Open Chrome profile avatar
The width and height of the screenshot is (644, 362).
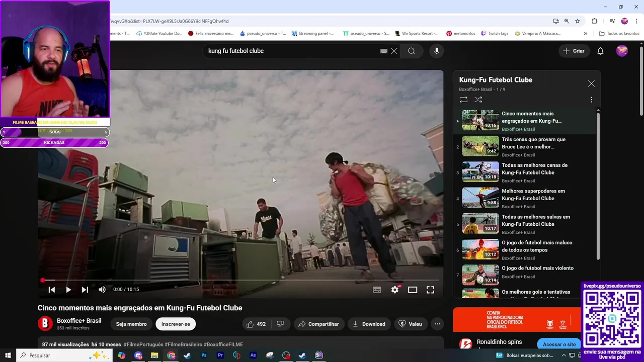(x=624, y=21)
